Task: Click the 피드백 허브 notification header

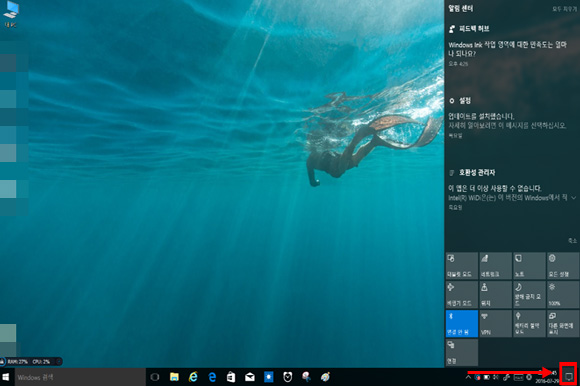Action: (469, 28)
